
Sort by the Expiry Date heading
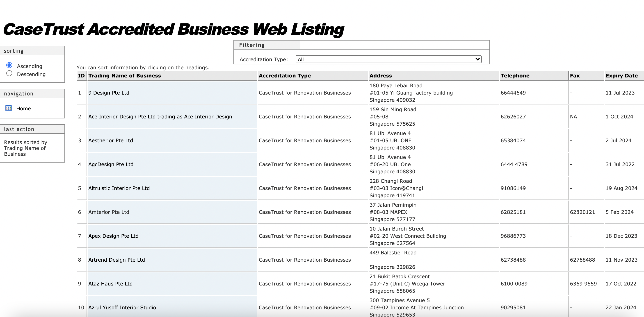point(621,76)
